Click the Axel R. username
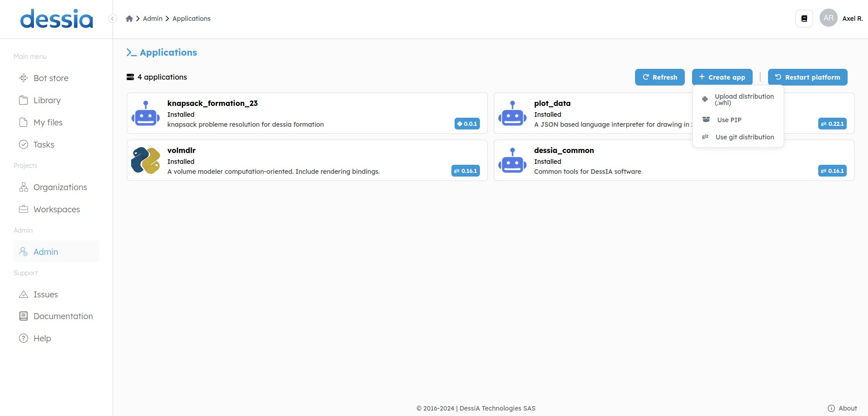868x416 pixels. [853, 19]
